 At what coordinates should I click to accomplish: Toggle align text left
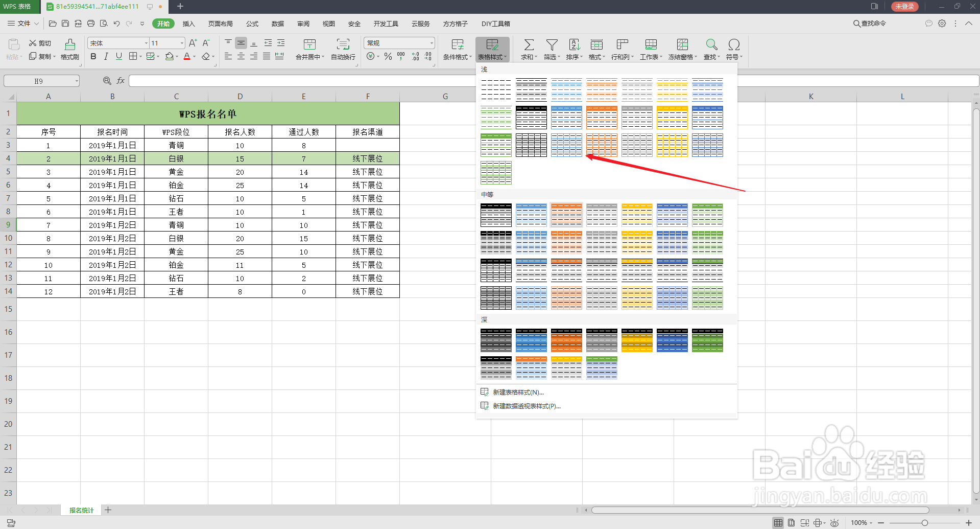(x=228, y=56)
